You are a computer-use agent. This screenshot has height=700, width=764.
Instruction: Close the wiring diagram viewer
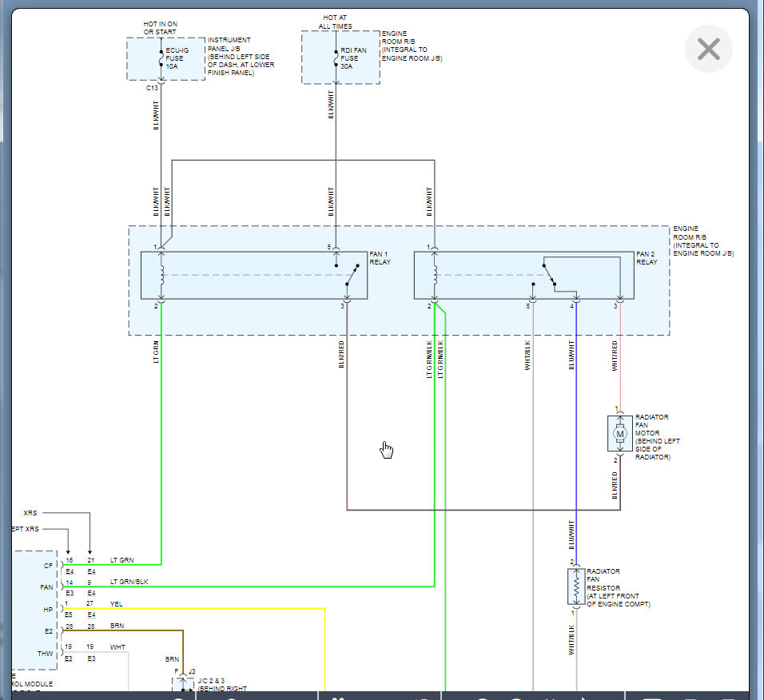coord(708,50)
